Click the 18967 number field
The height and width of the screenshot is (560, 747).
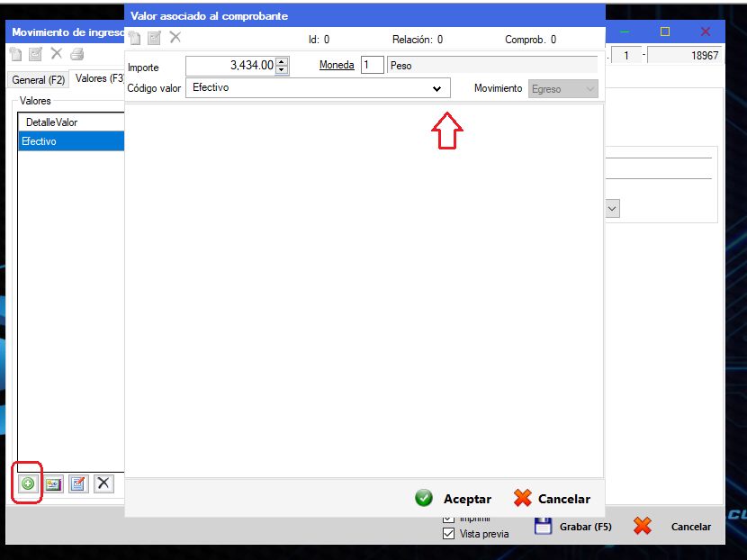(x=684, y=55)
